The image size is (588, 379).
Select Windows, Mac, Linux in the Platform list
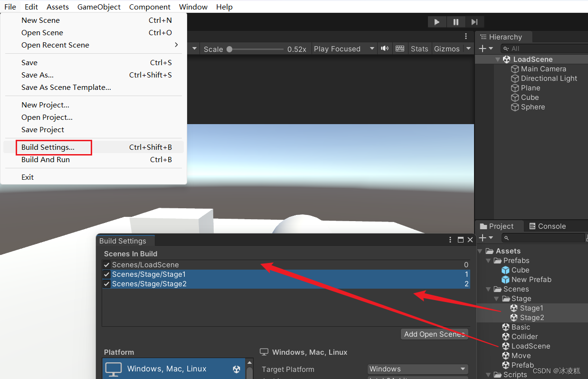pos(166,369)
